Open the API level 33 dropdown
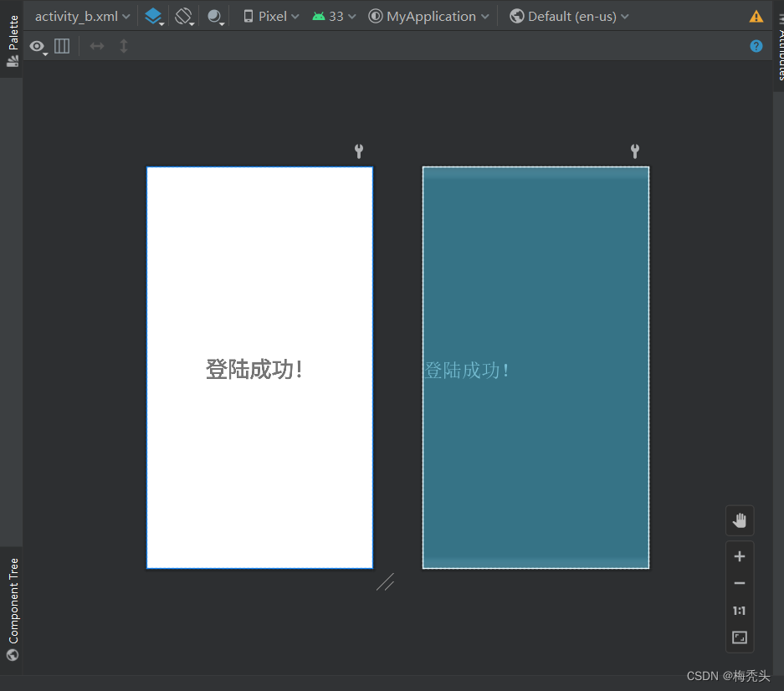 tap(333, 16)
